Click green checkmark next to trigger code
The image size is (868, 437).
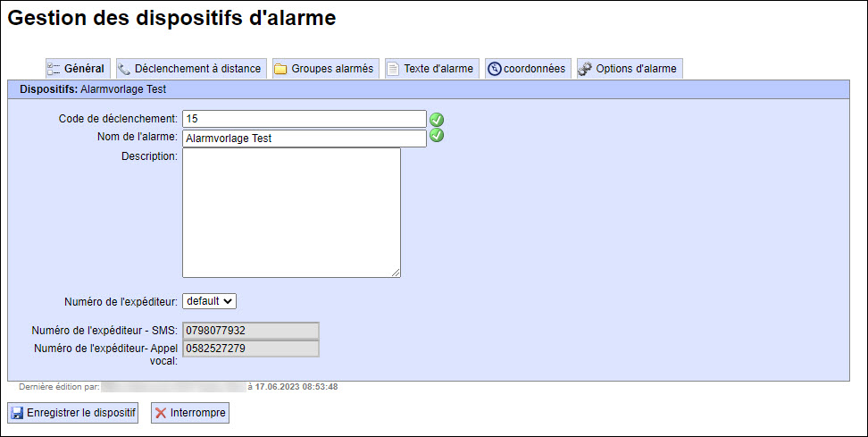[437, 120]
